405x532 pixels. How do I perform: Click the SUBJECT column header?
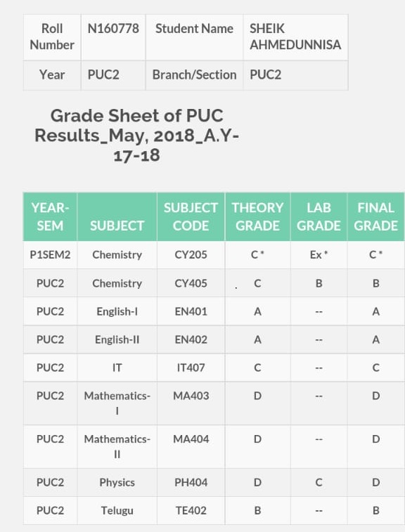[x=117, y=216]
